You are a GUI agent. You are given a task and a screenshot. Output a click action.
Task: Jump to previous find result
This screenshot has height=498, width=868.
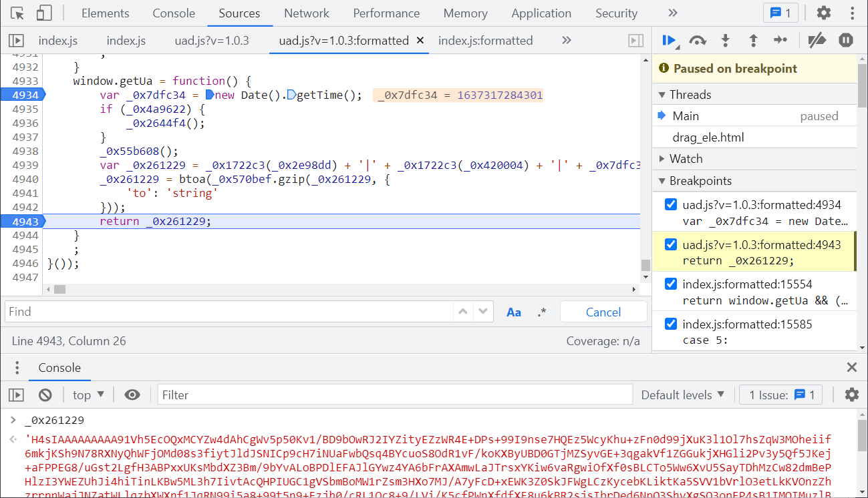coord(462,312)
